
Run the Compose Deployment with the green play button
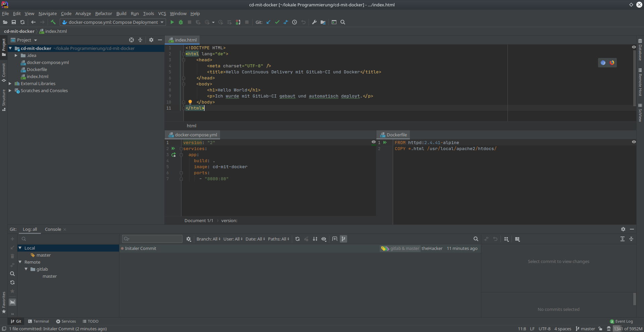(x=172, y=22)
